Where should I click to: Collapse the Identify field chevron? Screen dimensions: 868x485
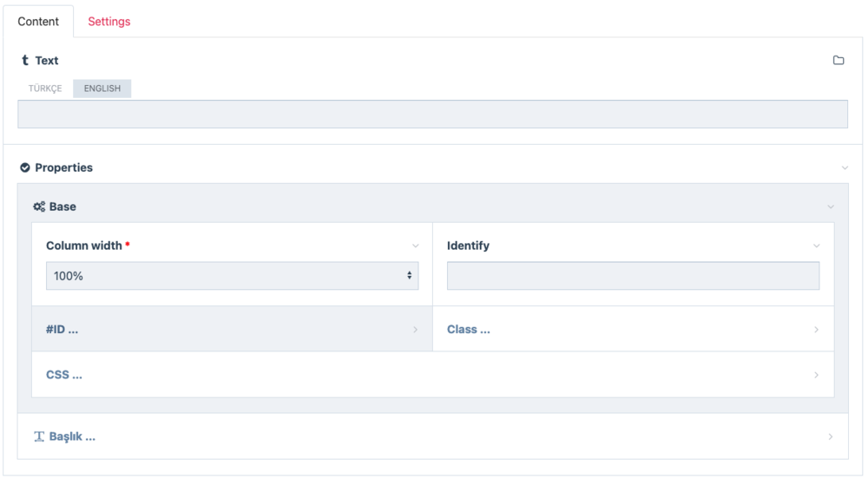[x=816, y=246]
